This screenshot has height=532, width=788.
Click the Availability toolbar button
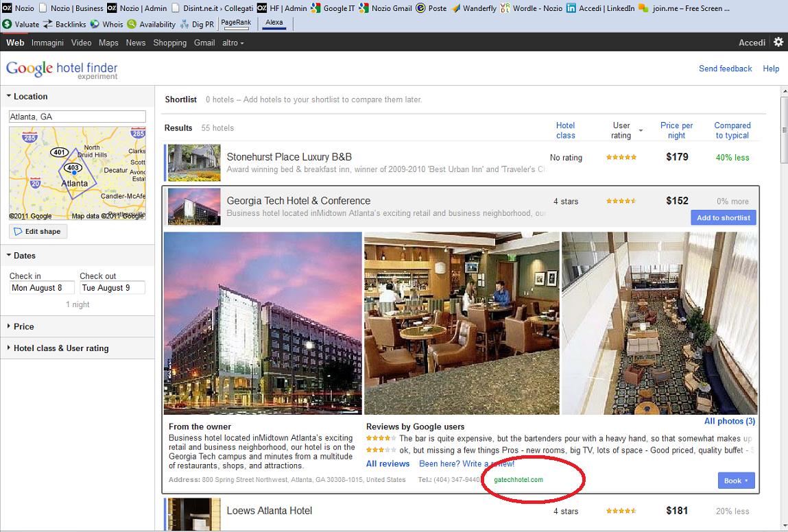pos(152,24)
